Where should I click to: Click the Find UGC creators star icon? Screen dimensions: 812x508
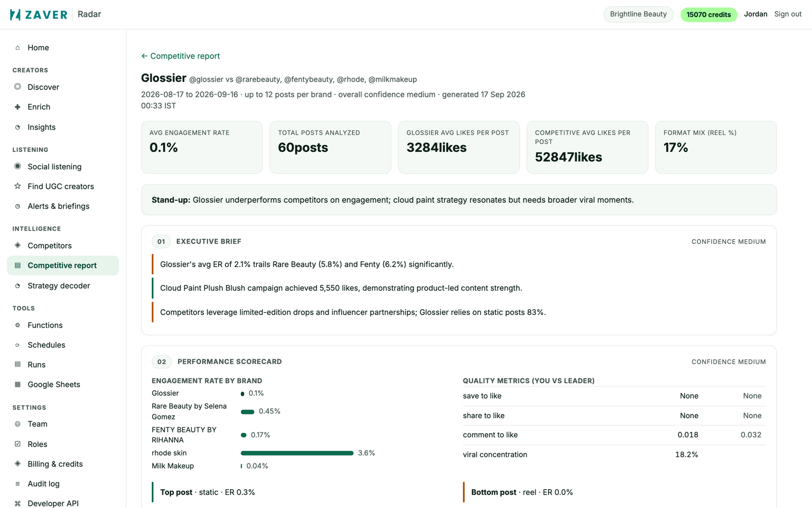[x=18, y=186]
